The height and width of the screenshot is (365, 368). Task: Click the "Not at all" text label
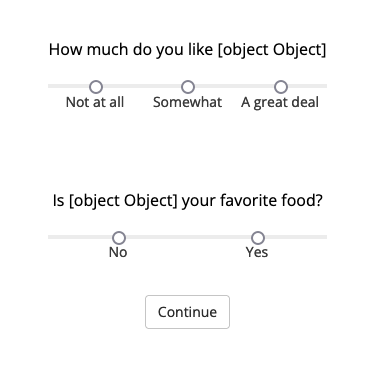(95, 102)
